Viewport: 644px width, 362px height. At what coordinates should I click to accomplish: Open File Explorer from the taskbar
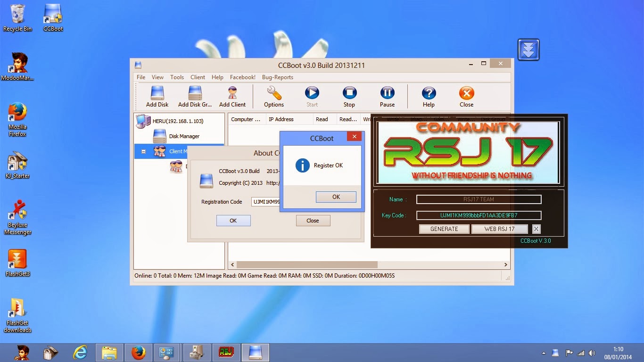click(x=109, y=352)
